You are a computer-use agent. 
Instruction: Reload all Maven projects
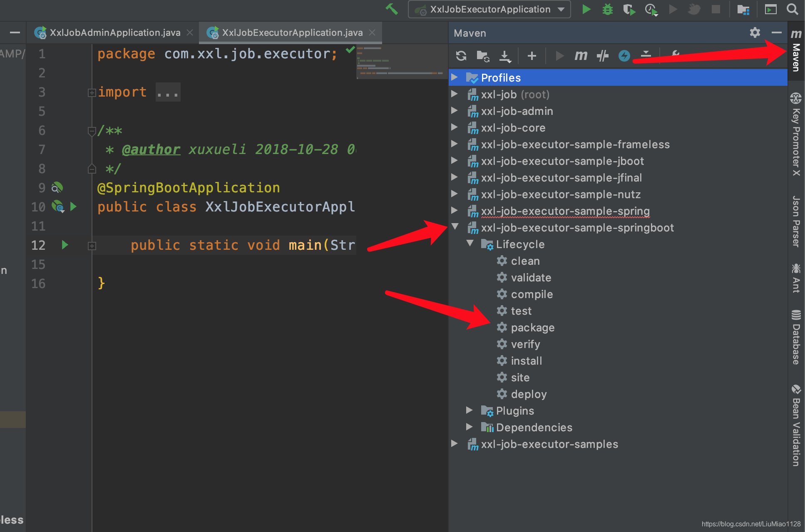tap(461, 56)
